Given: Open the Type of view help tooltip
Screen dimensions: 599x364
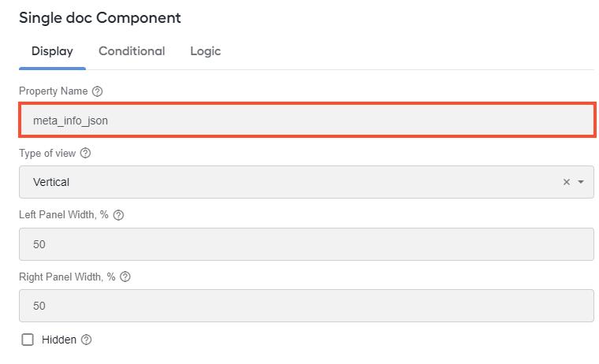Looking at the screenshot, I should coord(86,153).
